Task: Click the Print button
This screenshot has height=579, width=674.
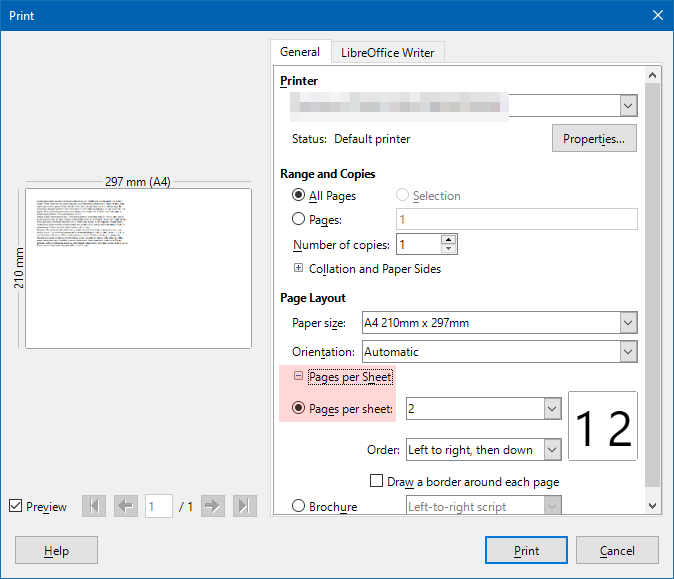Action: click(526, 550)
